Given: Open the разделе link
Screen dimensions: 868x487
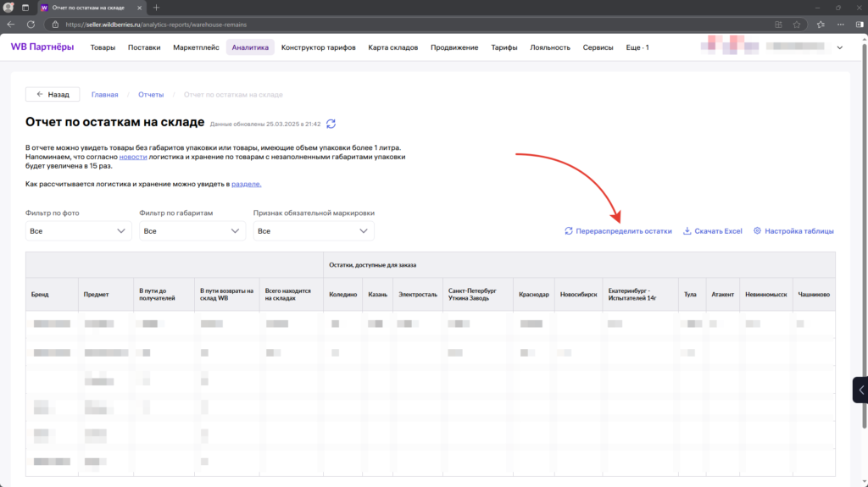Looking at the screenshot, I should [x=247, y=184].
